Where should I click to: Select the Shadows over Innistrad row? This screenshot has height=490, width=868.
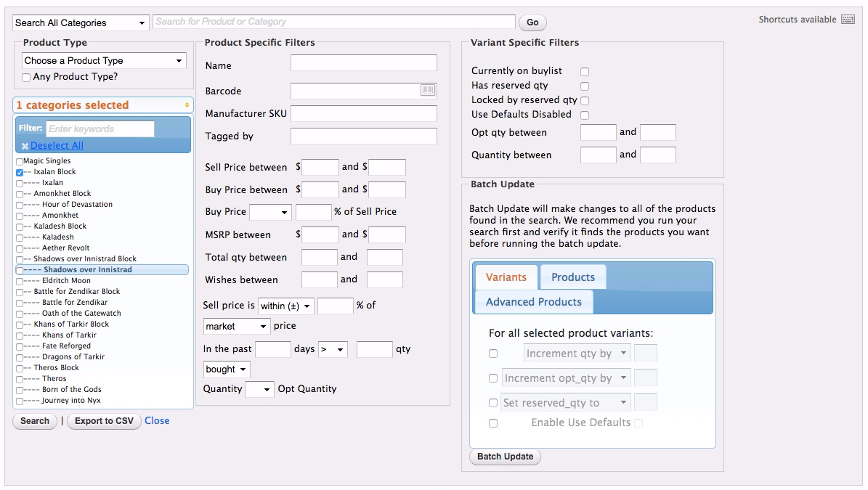click(102, 270)
